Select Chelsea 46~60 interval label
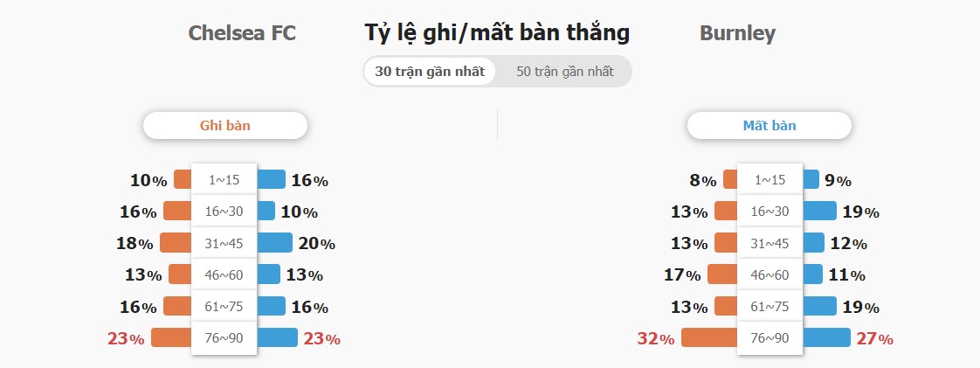980x368 pixels. [224, 274]
